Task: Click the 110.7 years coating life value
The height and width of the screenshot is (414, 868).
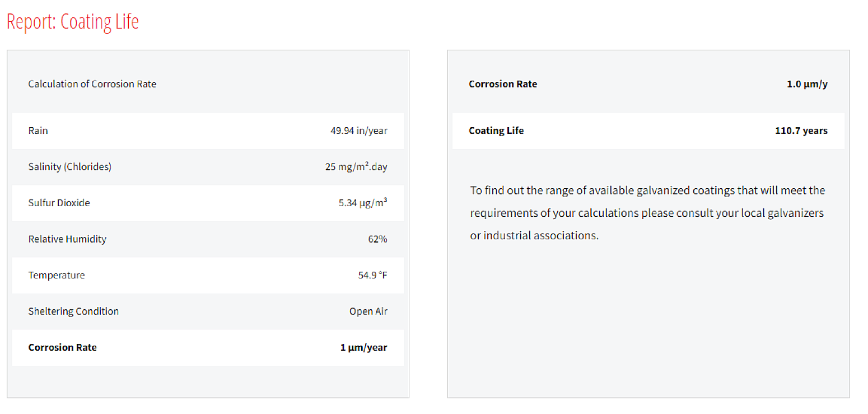Action: 801,131
